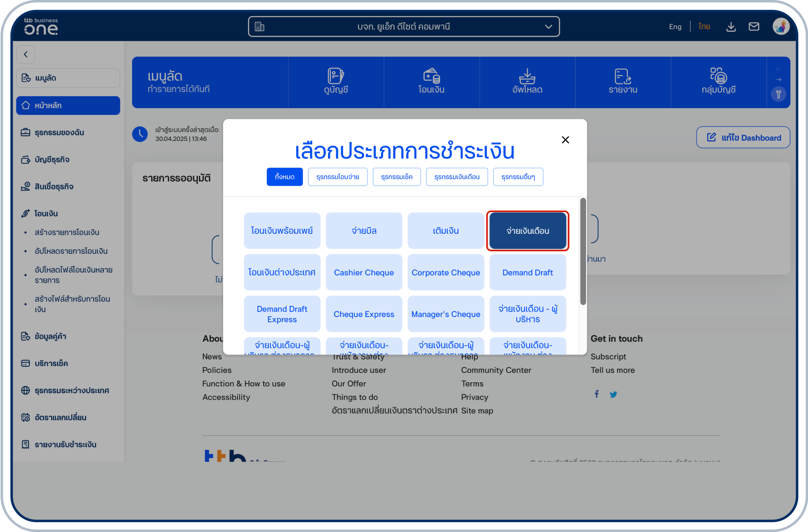808x532 pixels.
Task: Click the Twitter icon in footer
Action: [613, 395]
